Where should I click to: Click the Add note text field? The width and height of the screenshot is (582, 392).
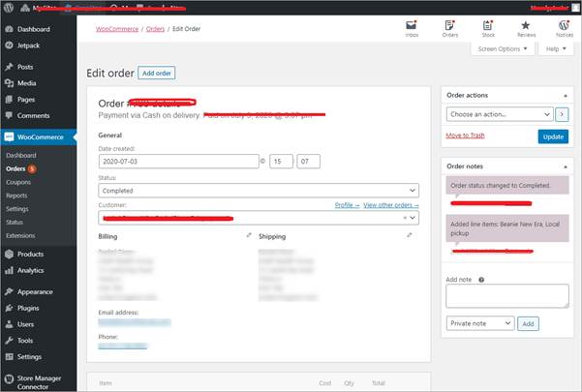click(506, 296)
